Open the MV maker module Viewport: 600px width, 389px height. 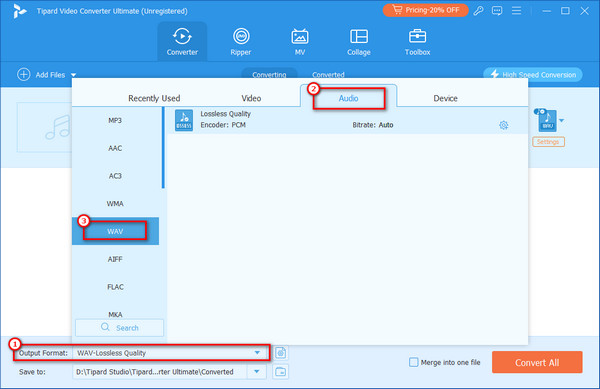click(300, 42)
